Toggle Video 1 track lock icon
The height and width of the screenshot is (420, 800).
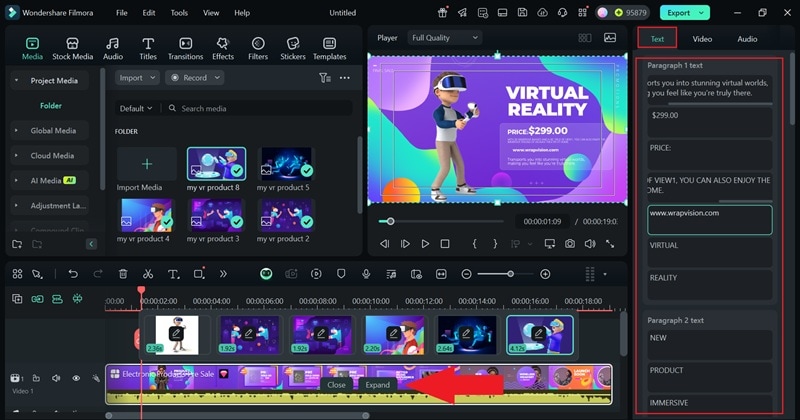point(36,378)
